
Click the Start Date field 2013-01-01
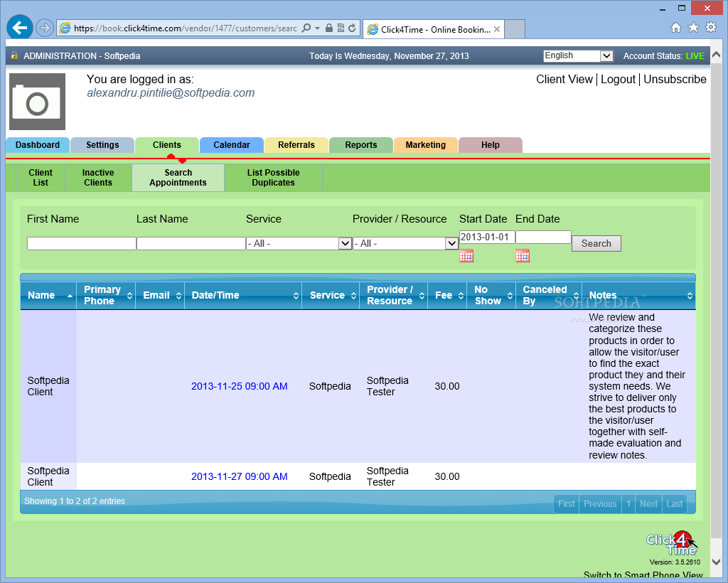(x=487, y=237)
